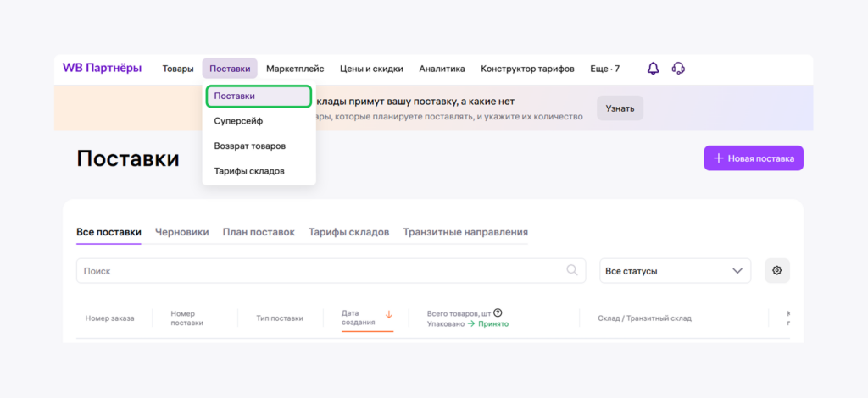Click the Тип поставки column header
The image size is (868, 398).
pyautogui.click(x=280, y=318)
